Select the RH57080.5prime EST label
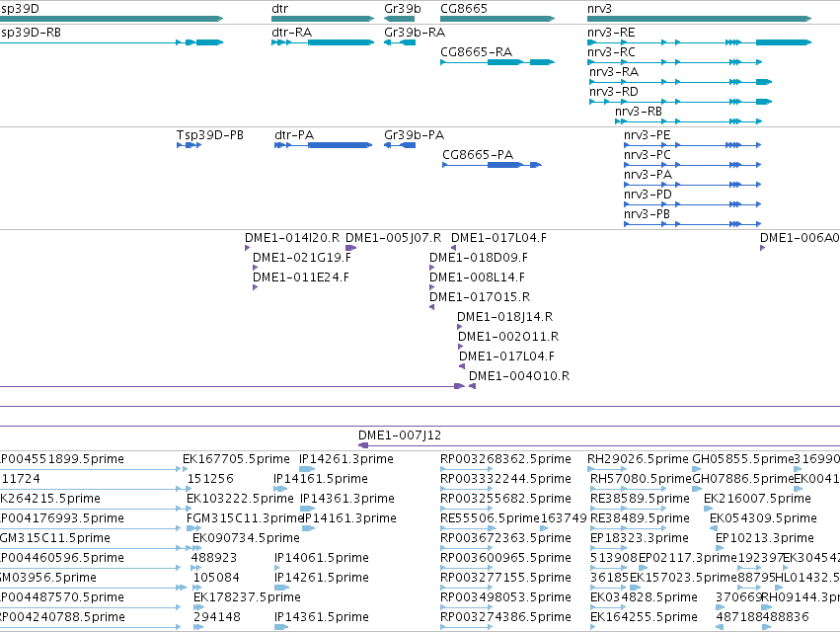This screenshot has width=840, height=632. click(641, 479)
